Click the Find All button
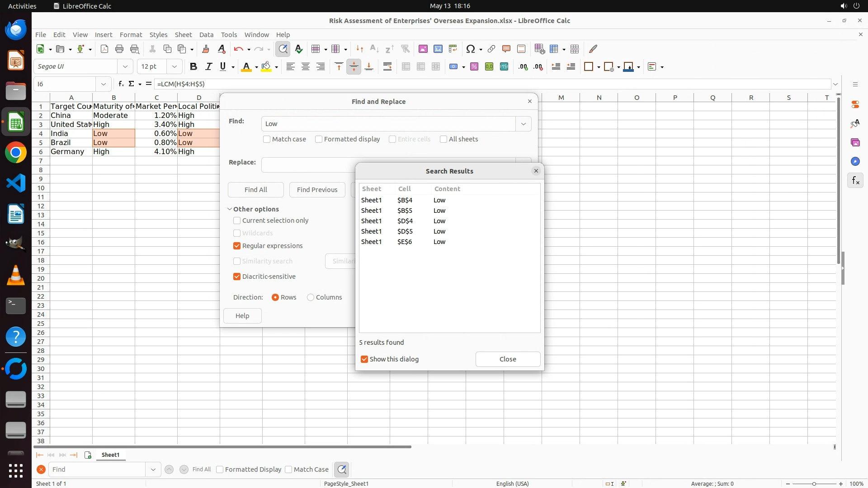The height and width of the screenshot is (488, 868). pos(255,190)
